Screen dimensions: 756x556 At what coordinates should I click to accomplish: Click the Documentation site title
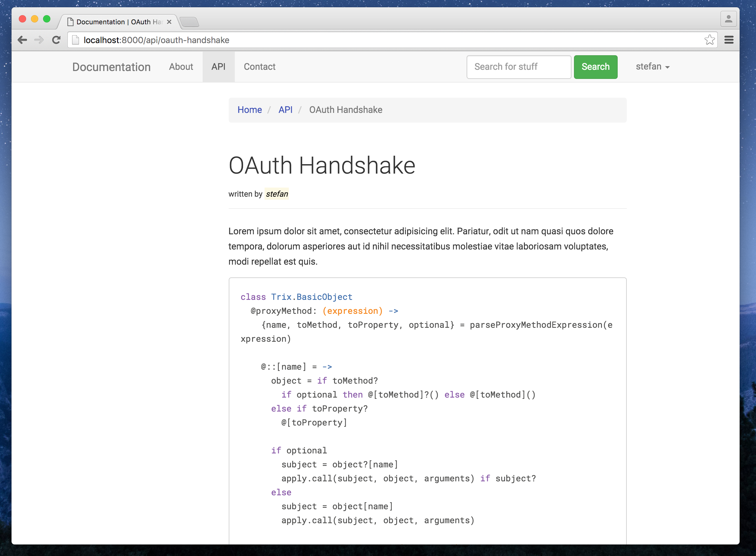111,67
